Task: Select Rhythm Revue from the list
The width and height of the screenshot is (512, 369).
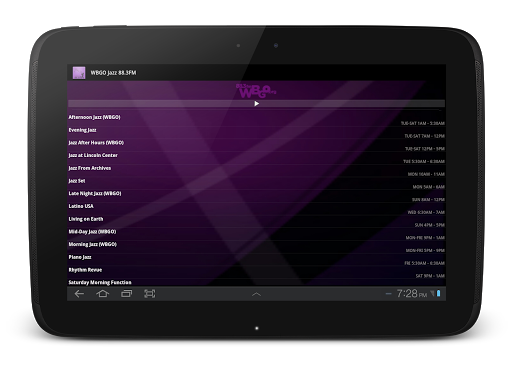Action: 85,270
